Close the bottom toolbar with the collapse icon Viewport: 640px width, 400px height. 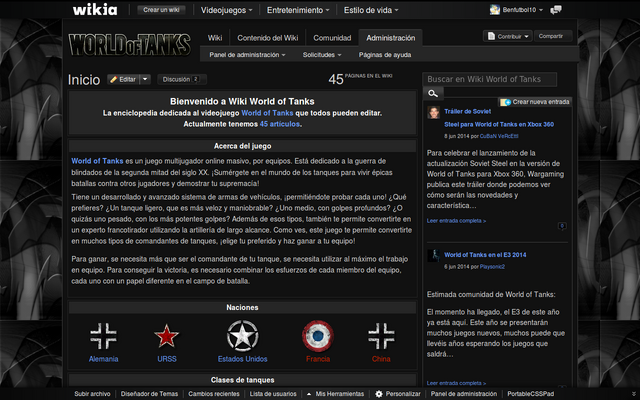click(633, 394)
